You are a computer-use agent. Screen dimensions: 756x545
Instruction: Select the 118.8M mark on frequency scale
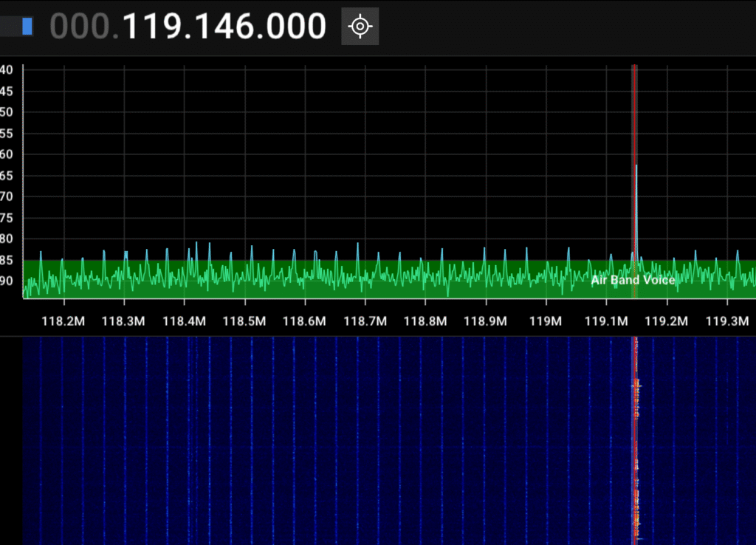(425, 321)
